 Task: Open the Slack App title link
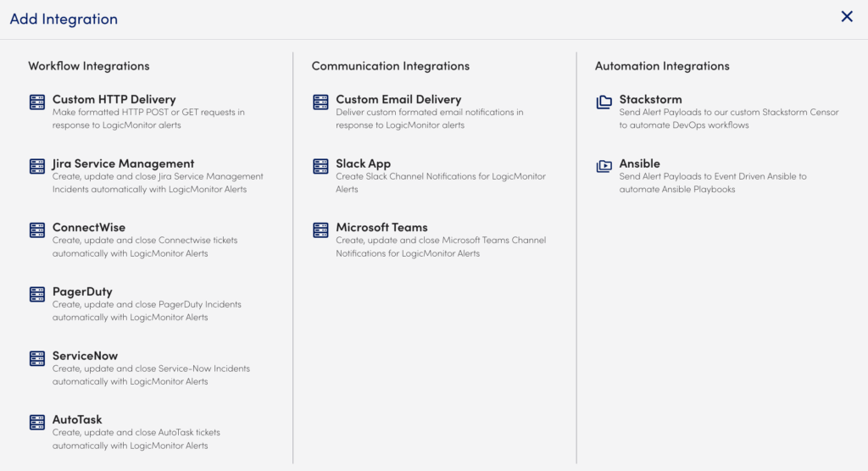tap(363, 163)
